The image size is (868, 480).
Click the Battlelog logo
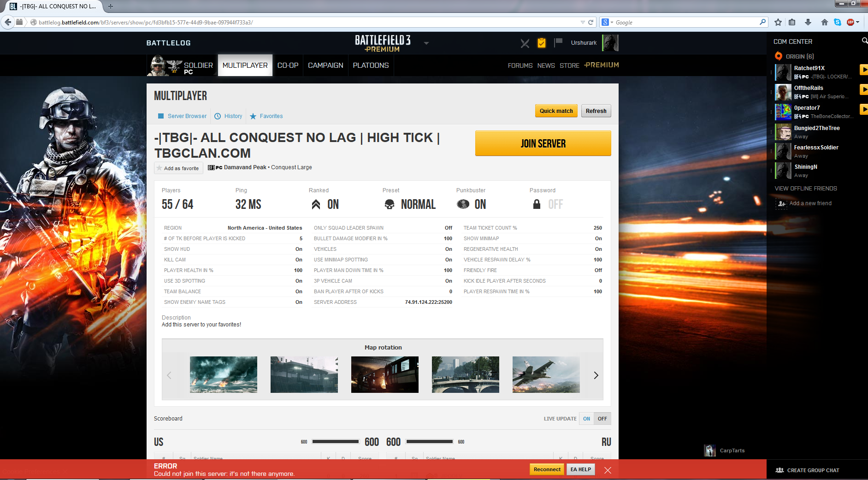[x=168, y=43]
